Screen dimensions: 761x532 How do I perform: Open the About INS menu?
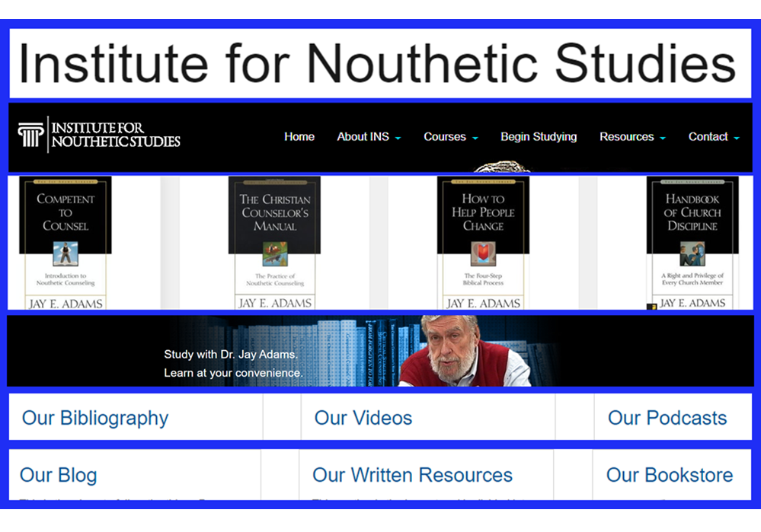(x=363, y=137)
